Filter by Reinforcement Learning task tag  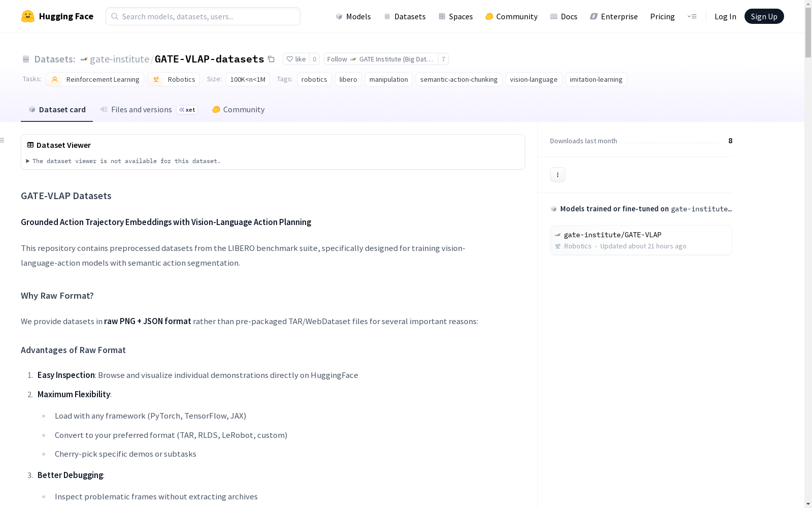(95, 79)
